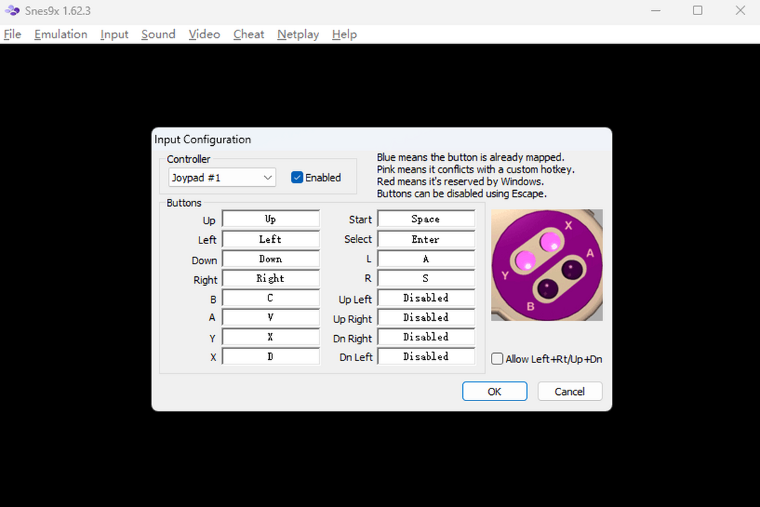This screenshot has height=507, width=760.
Task: Expand the controller list using dropdown arrow
Action: click(x=268, y=177)
